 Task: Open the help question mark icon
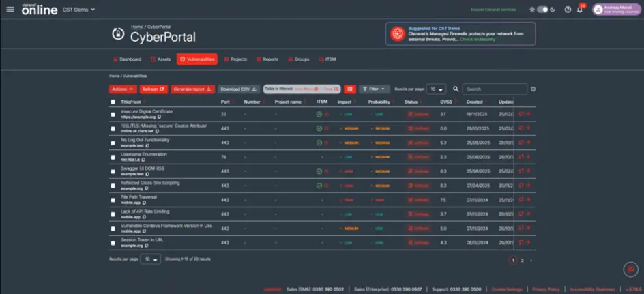coord(568,10)
